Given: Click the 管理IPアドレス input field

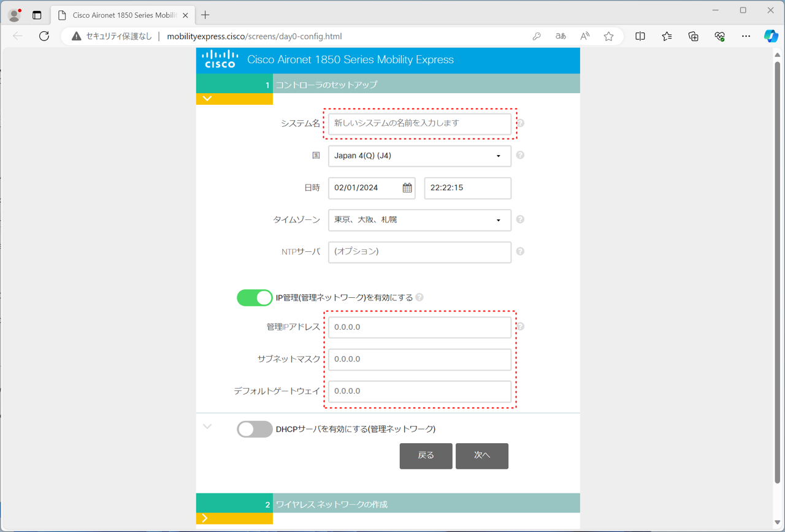Looking at the screenshot, I should (419, 327).
